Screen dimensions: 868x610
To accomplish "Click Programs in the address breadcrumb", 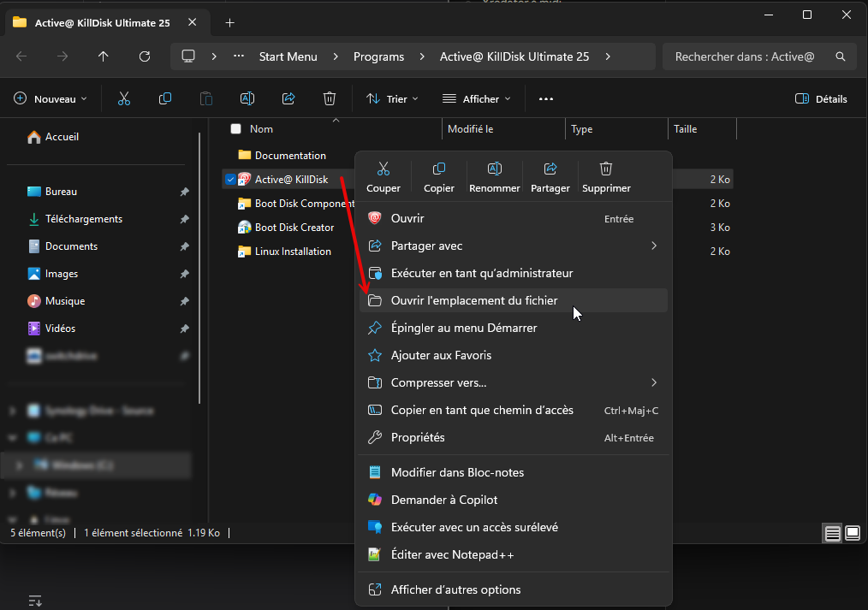I will click(378, 56).
